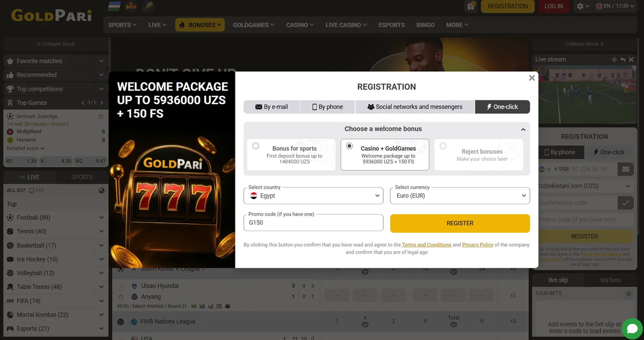The image size is (644, 340).
Task: Expand the Football sport list
Action: [101, 218]
